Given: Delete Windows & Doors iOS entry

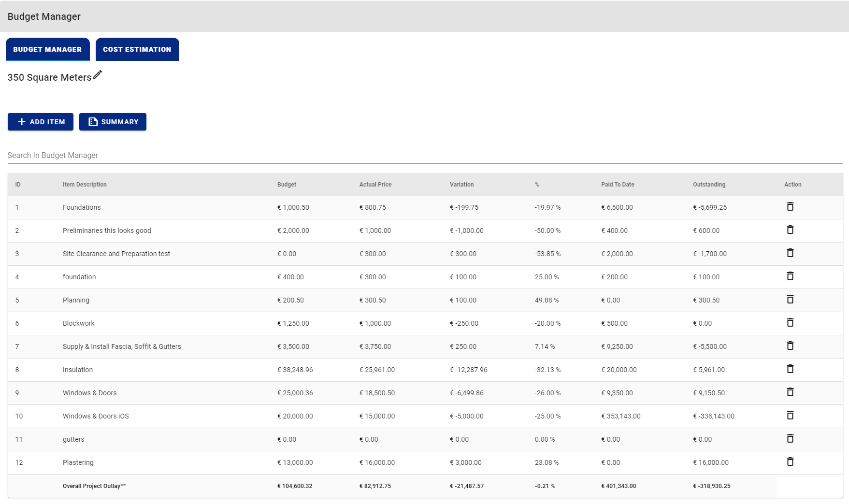Looking at the screenshot, I should (790, 416).
